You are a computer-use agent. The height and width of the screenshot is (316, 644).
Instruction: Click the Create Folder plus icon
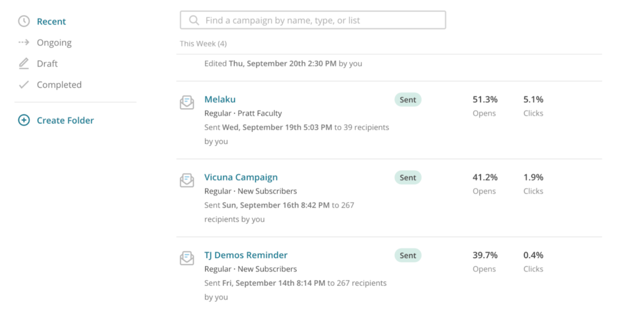pyautogui.click(x=24, y=120)
